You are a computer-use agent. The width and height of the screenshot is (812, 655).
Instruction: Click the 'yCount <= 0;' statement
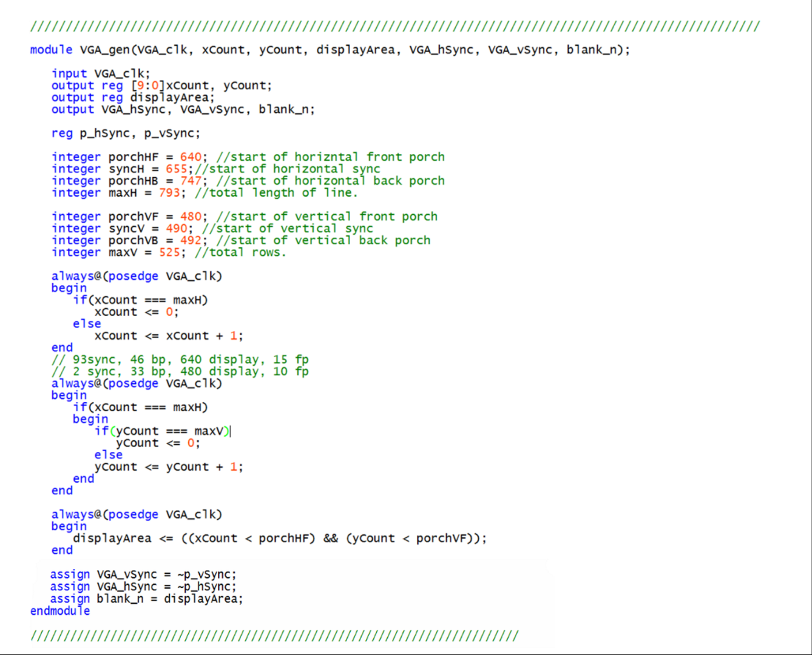tap(158, 443)
